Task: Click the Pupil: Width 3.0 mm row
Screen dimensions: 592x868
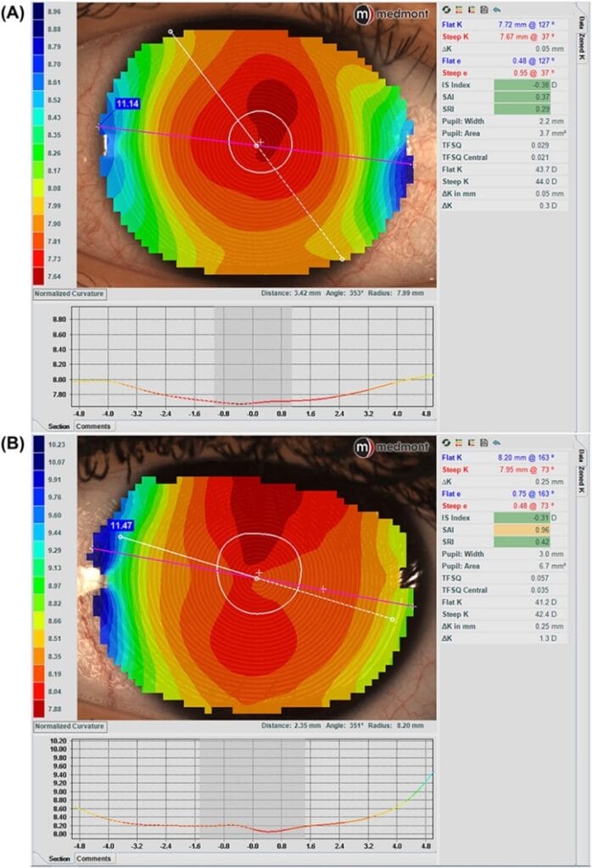Action: pyautogui.click(x=504, y=554)
